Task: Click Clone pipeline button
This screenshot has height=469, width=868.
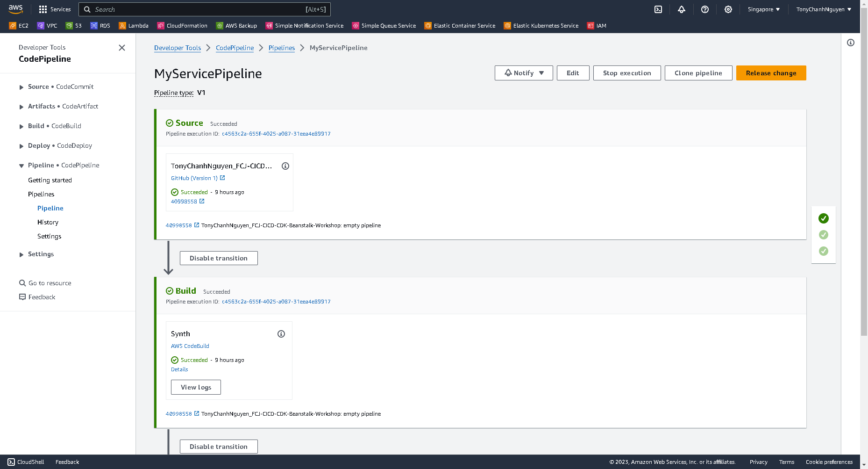Action: [698, 73]
